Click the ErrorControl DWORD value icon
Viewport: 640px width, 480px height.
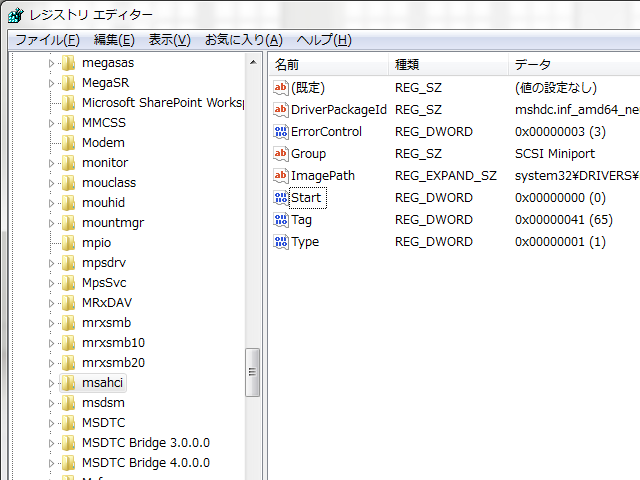pos(280,132)
